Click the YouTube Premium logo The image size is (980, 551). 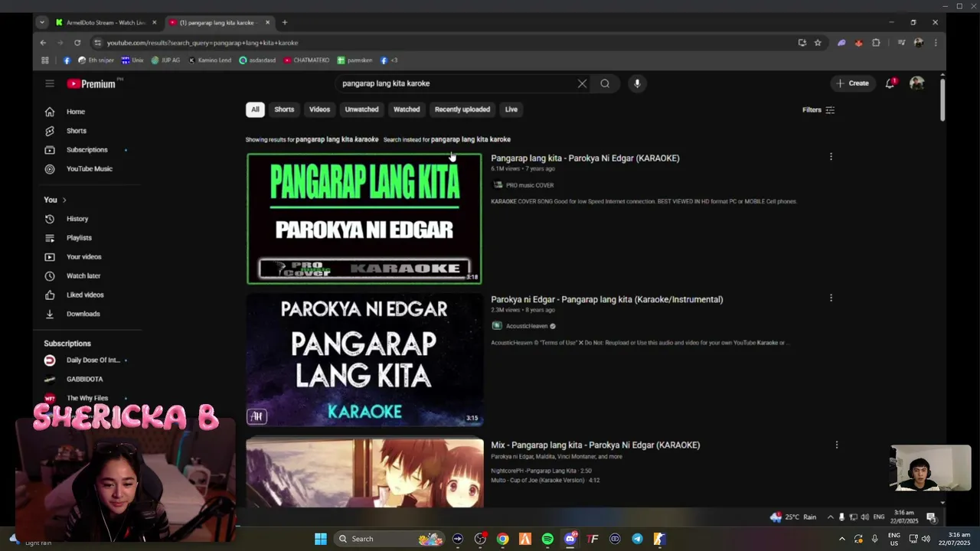pyautogui.click(x=91, y=83)
